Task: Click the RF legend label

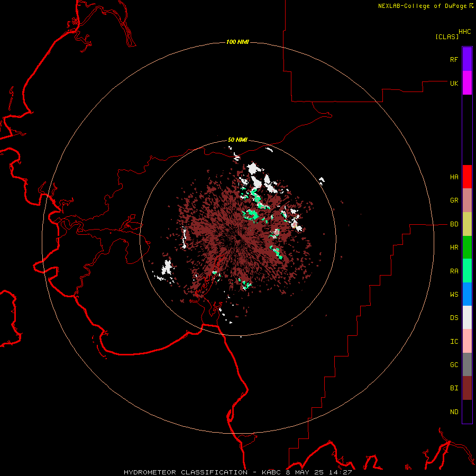Action: (454, 59)
